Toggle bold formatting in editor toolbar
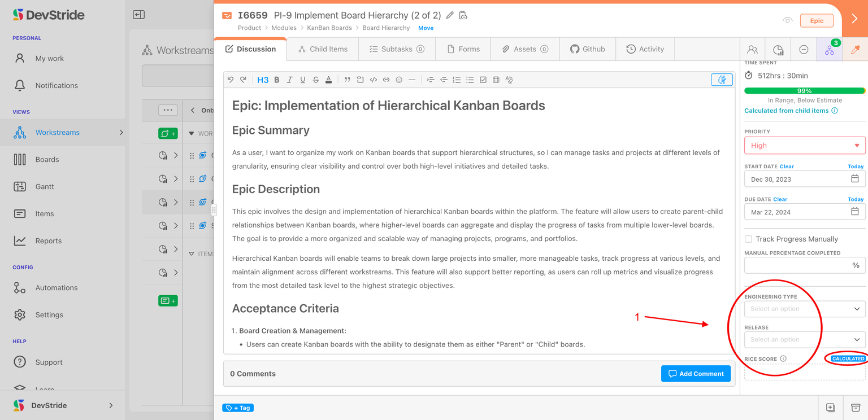This screenshot has width=868, height=420. click(x=277, y=80)
